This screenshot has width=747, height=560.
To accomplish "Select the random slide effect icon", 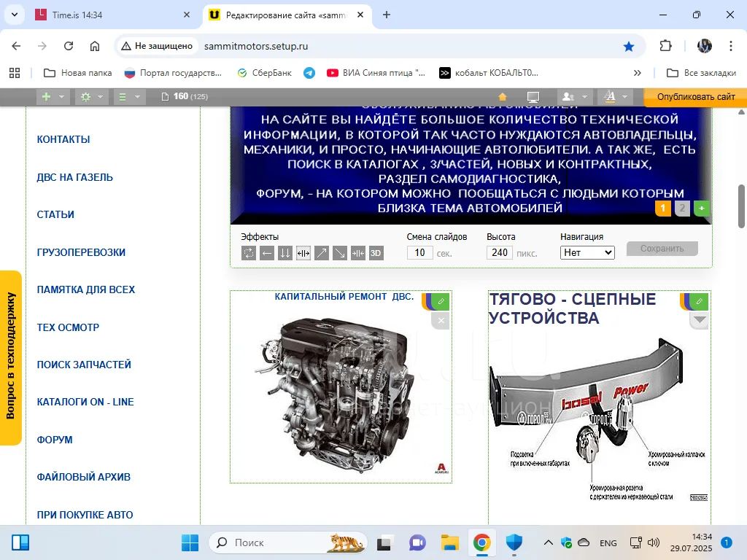I will (x=249, y=253).
